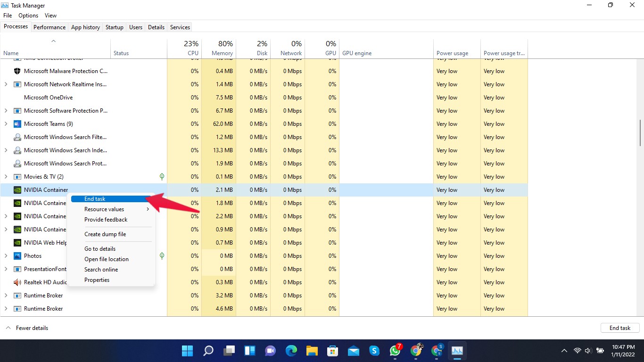The height and width of the screenshot is (362, 644).
Task: Switch to the Services tab
Action: tap(180, 27)
